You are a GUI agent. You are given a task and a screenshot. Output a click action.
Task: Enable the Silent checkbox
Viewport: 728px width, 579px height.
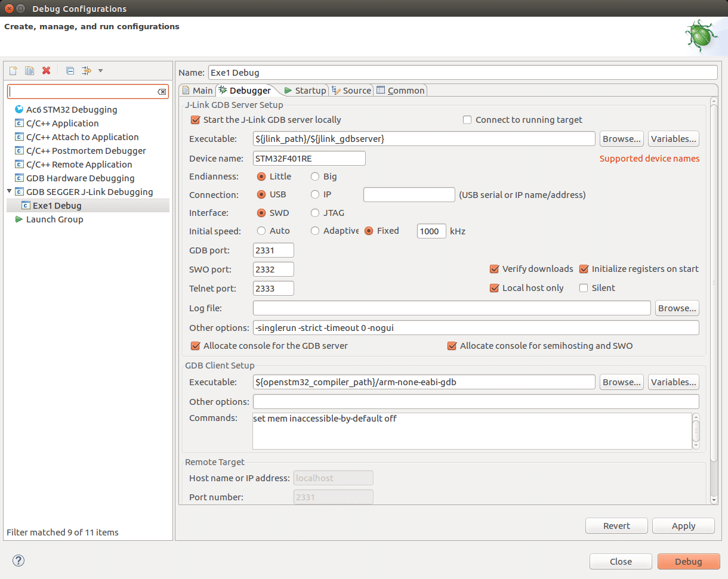(584, 288)
